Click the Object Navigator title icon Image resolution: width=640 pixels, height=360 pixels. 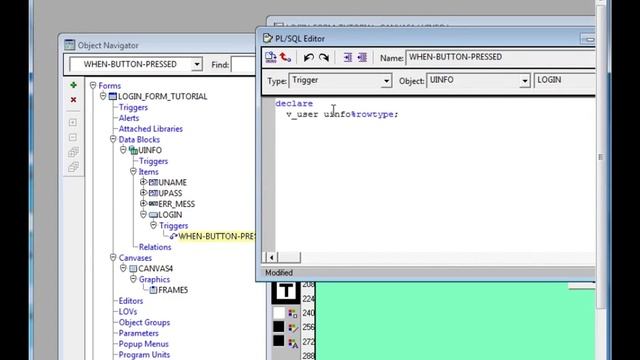[69, 44]
